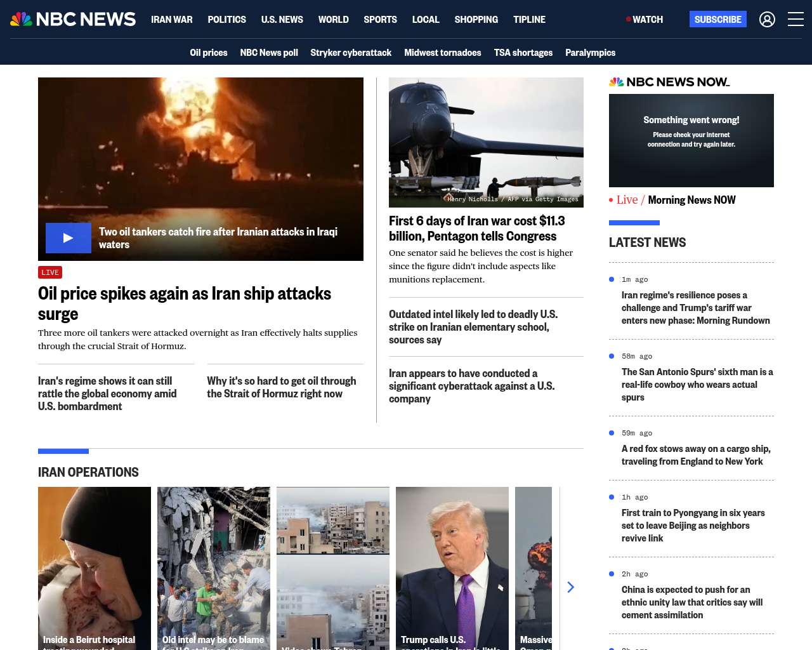Open the Sports section
The height and width of the screenshot is (650, 812).
coord(380,20)
